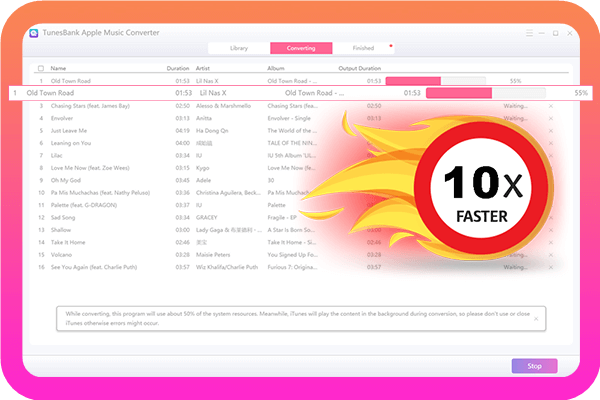This screenshot has height=400, width=600.
Task: Select 'Pa Mis Muchachas (feat. Nathy Peluso)'
Action: [x=100, y=193]
